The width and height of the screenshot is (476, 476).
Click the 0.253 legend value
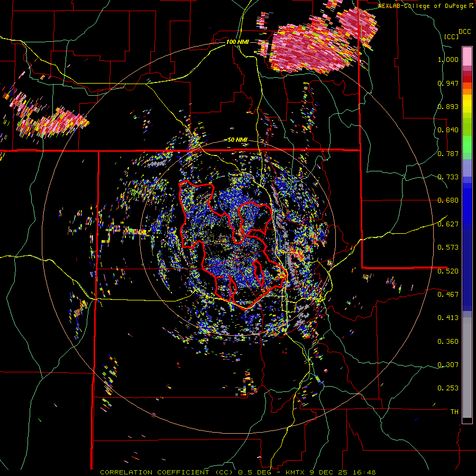pyautogui.click(x=448, y=388)
